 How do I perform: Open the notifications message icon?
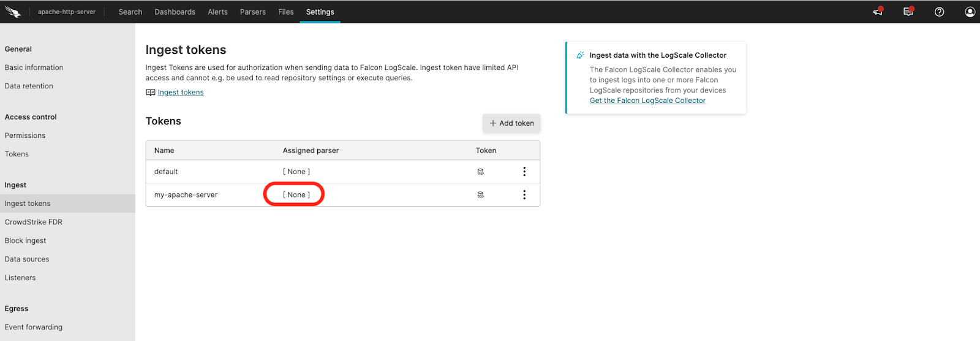point(908,12)
